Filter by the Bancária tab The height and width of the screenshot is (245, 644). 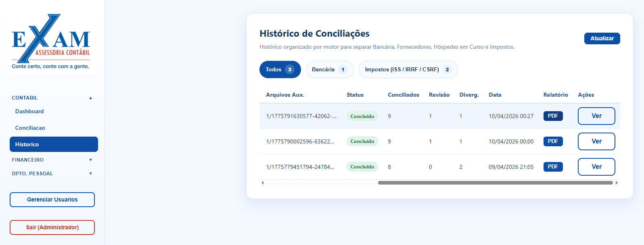tap(330, 69)
